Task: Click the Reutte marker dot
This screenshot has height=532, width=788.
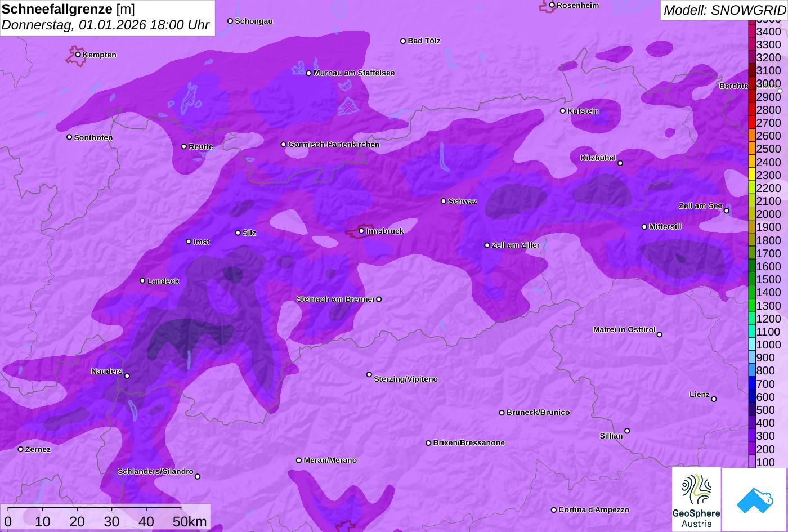Action: tap(184, 146)
